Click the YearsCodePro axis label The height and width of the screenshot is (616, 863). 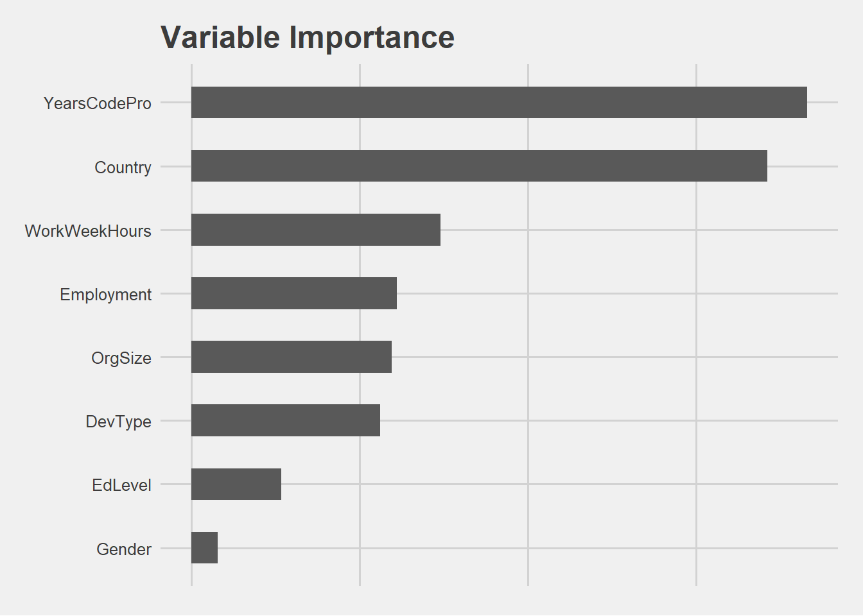tap(98, 103)
